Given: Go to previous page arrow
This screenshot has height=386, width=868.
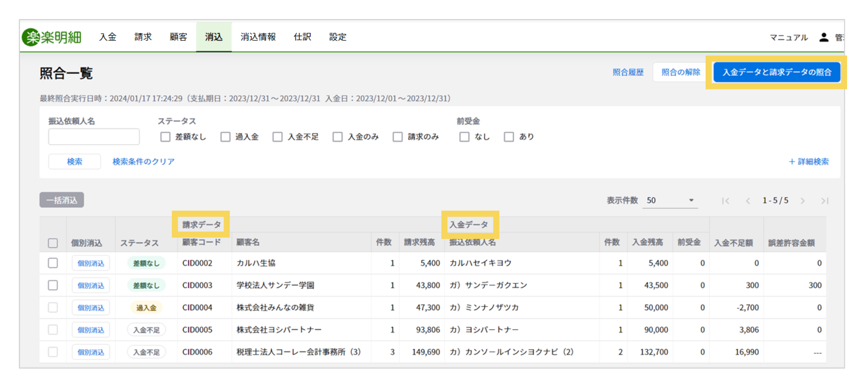Looking at the screenshot, I should 748,201.
